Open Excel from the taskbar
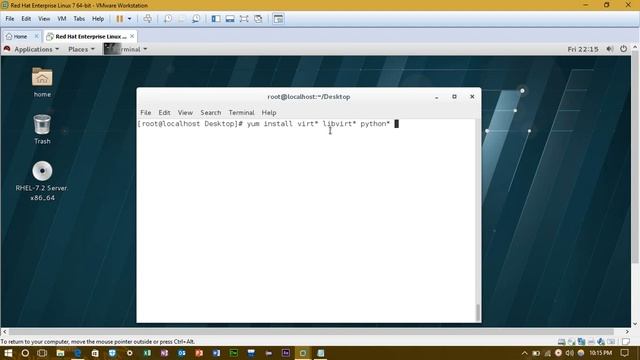Image resolution: width=640 pixels, height=360 pixels. [147, 353]
